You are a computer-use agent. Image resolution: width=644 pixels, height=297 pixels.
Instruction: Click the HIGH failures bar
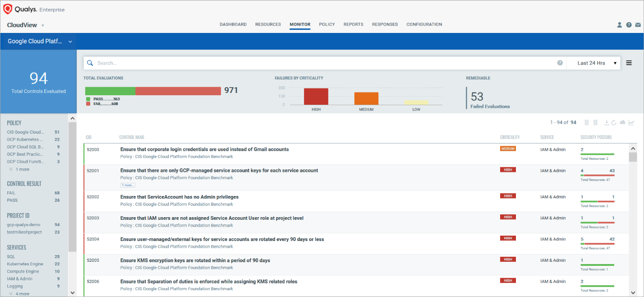(316, 97)
